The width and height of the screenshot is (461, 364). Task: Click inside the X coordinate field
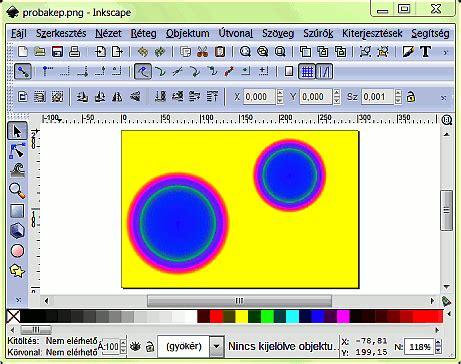point(259,97)
